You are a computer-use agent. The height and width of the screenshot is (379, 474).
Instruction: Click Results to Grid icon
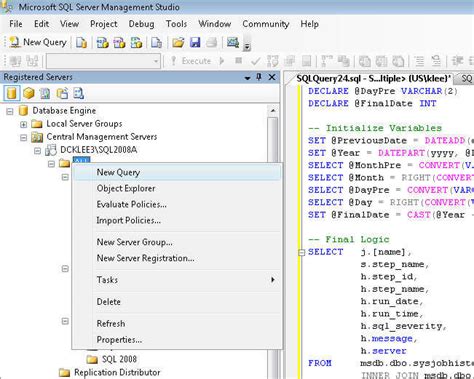pos(381,61)
